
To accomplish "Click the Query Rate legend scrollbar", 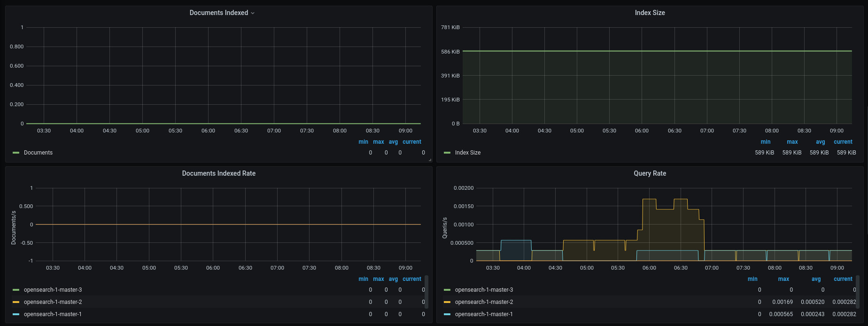I will (858, 292).
